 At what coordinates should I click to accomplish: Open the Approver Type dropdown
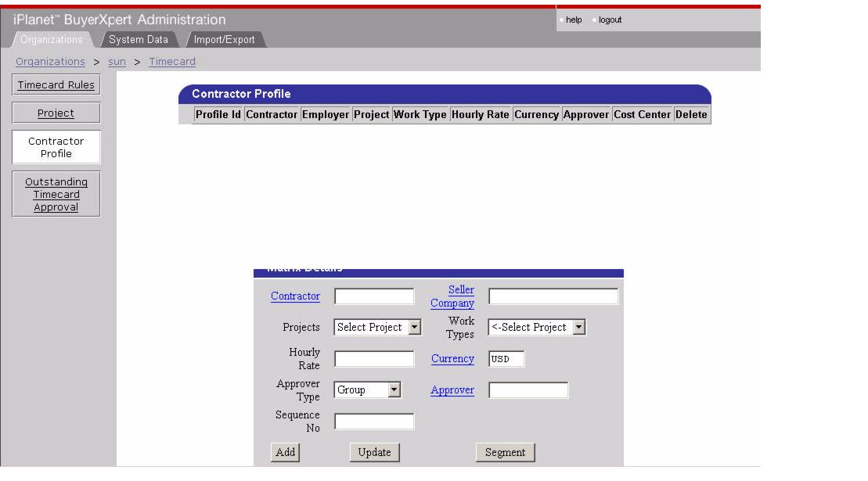click(x=367, y=389)
